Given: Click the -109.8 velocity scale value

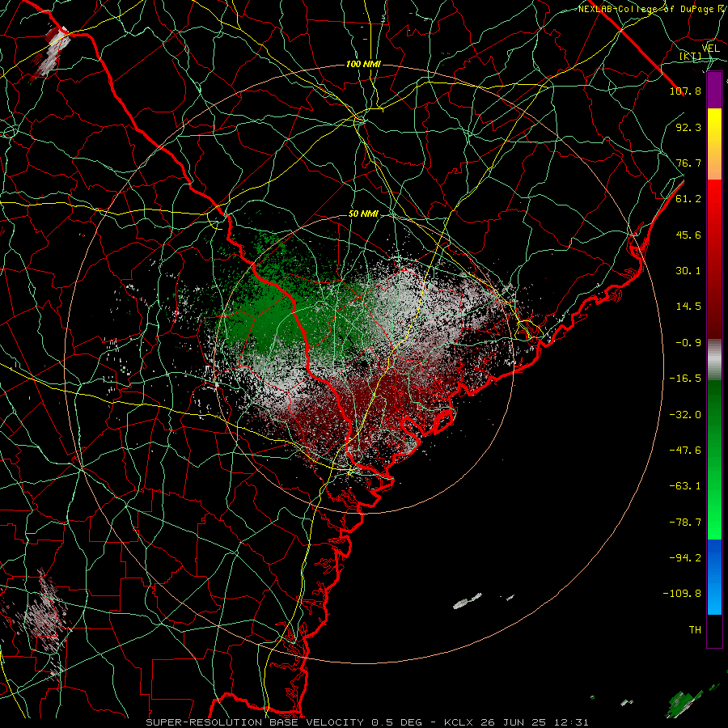Looking at the screenshot, I should click(x=682, y=594).
